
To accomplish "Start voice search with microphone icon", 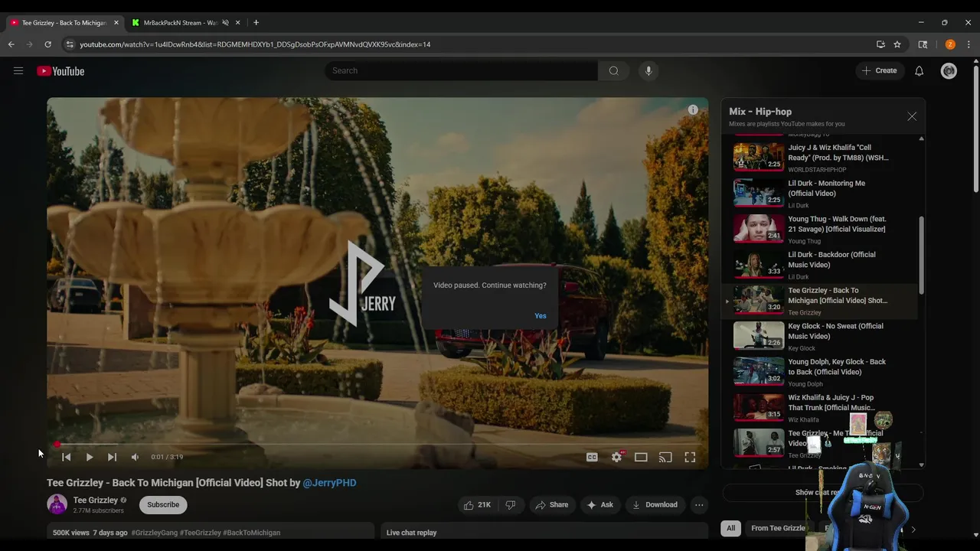I will coord(648,71).
